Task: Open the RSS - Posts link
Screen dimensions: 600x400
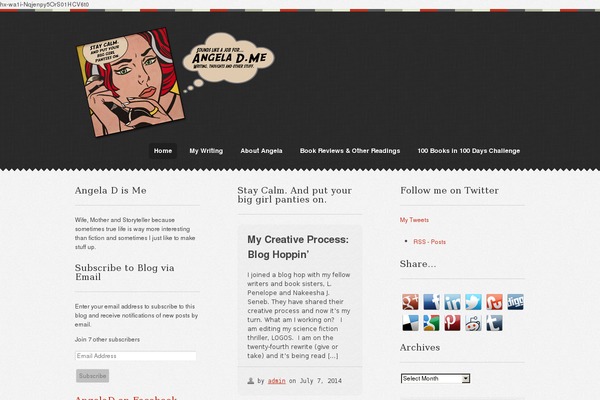Action: (429, 242)
